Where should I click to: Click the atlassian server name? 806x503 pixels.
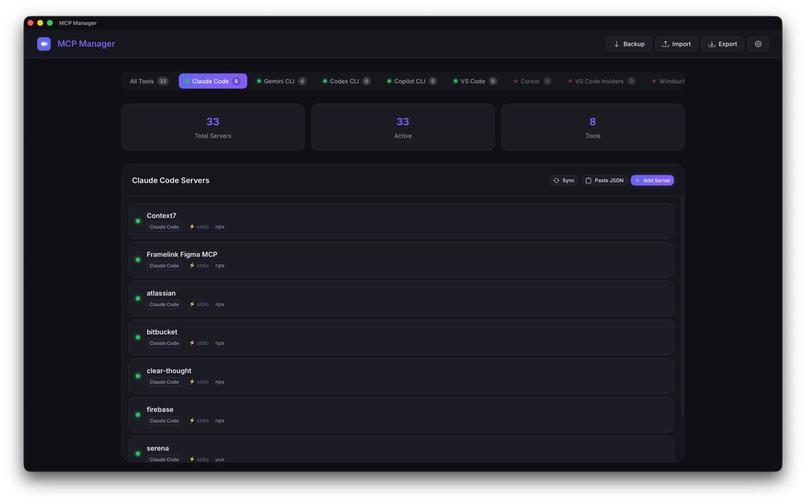tap(161, 293)
